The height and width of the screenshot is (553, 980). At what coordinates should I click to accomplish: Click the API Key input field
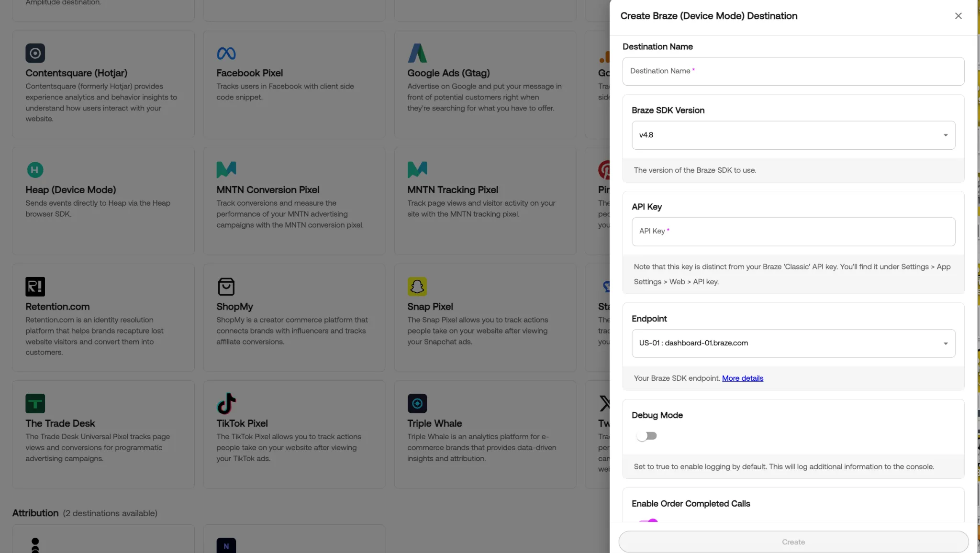[793, 232]
